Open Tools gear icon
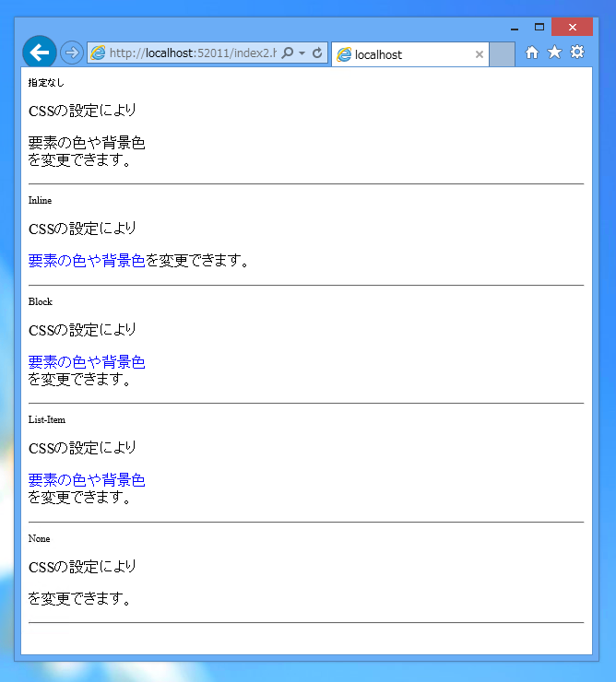Screen dimensions: 616x682 577,53
